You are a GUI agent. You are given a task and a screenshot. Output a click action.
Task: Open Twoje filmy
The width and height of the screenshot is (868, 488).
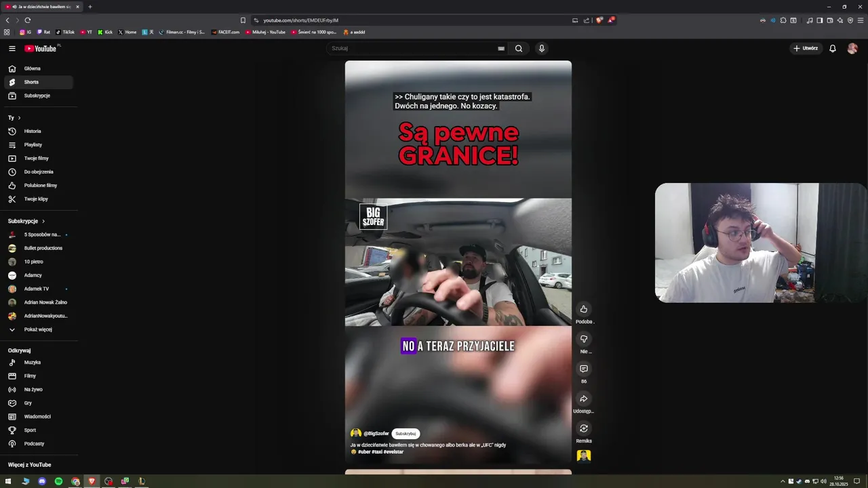coord(38,158)
